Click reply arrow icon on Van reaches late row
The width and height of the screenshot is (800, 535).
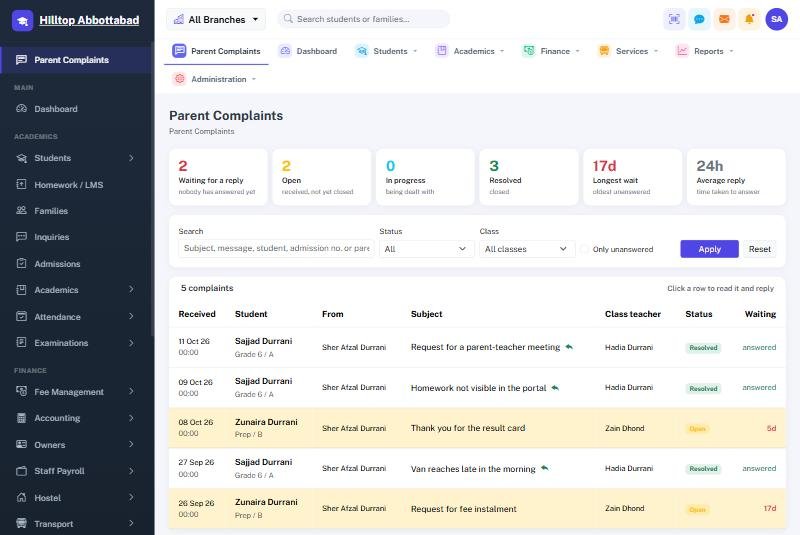pos(545,468)
